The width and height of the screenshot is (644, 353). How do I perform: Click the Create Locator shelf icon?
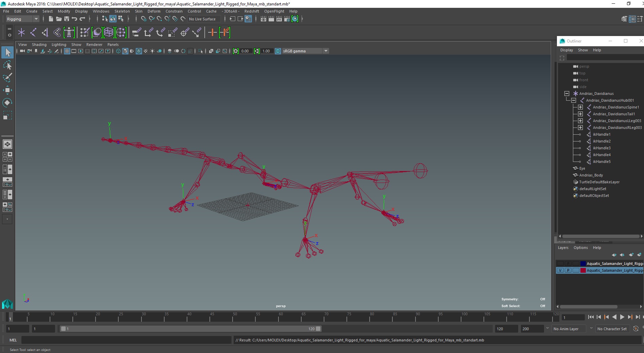21,33
